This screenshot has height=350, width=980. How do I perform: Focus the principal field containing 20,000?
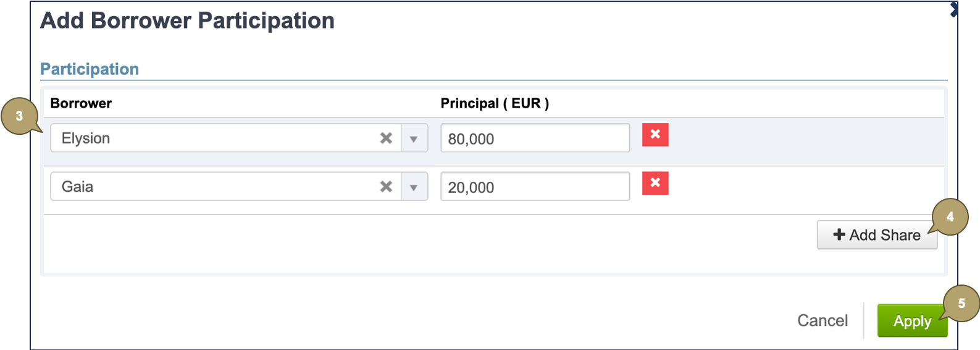535,187
